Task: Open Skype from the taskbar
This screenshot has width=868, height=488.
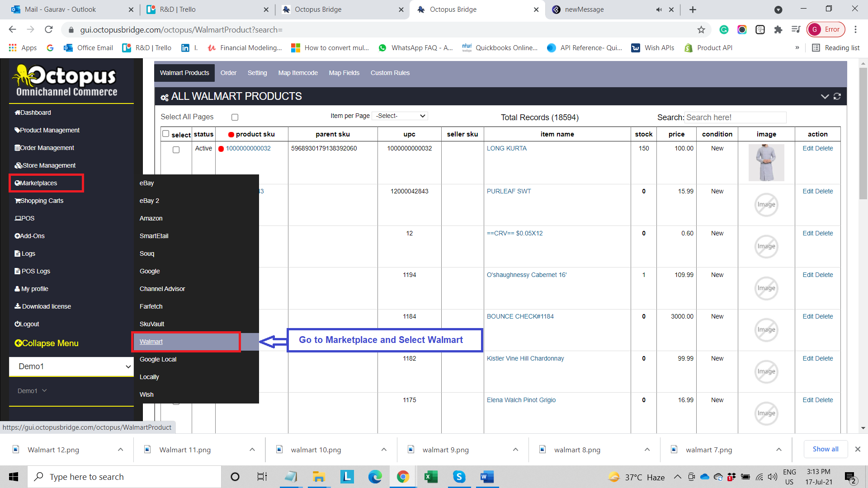Action: coord(459,477)
